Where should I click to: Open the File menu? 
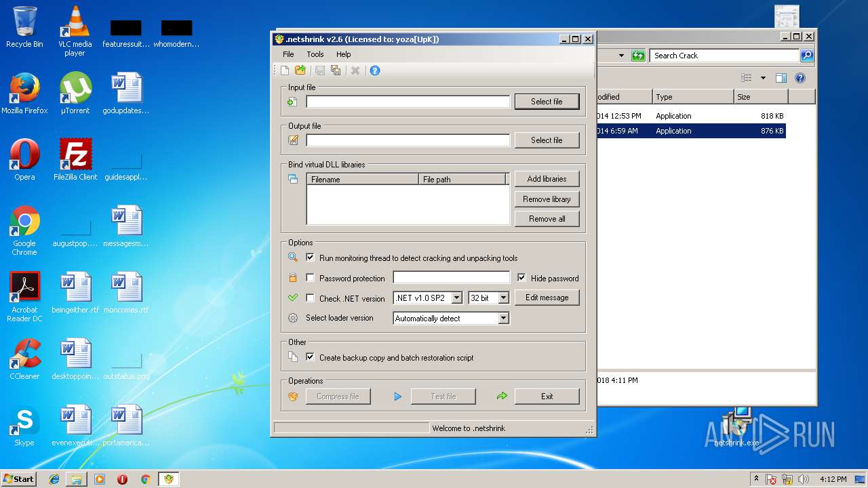click(x=288, y=54)
